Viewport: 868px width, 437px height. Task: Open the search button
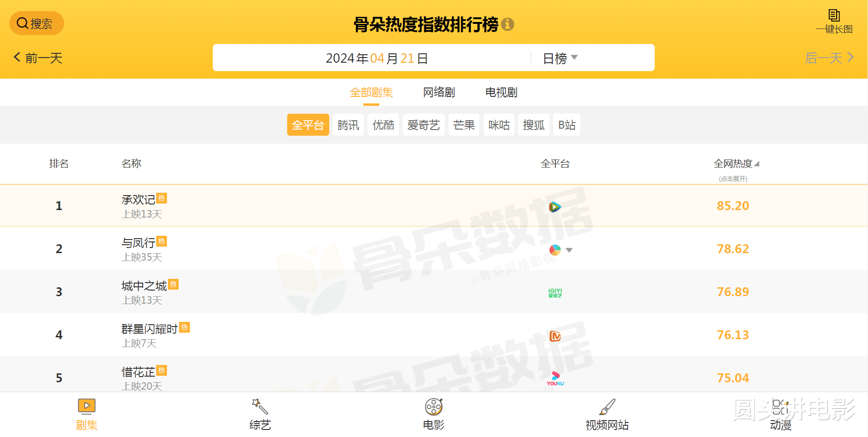[36, 23]
